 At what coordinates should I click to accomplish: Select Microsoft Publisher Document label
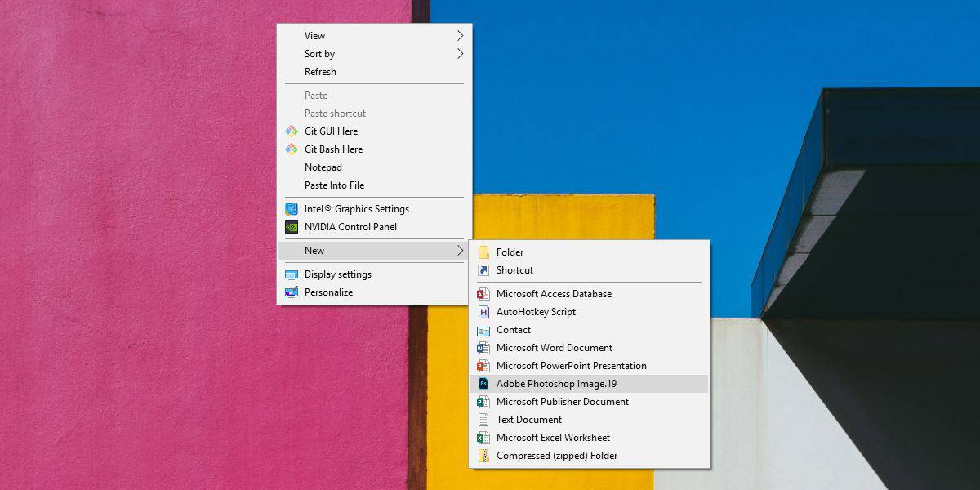pos(563,402)
